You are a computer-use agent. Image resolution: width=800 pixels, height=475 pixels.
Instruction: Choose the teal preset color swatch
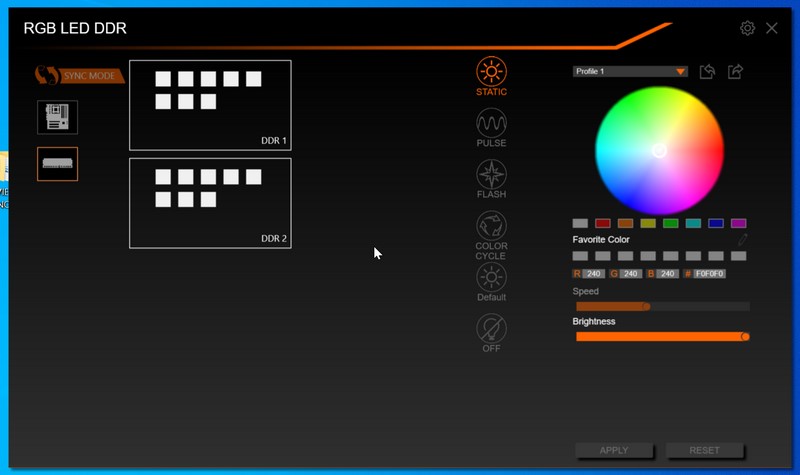click(693, 223)
